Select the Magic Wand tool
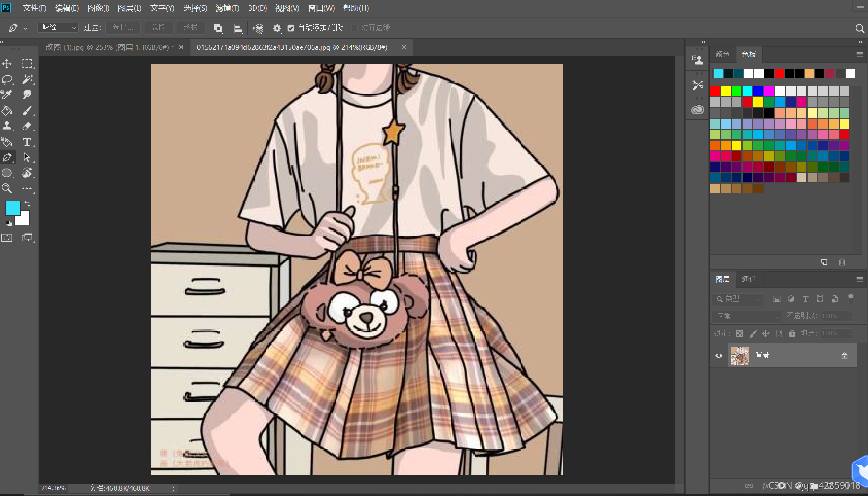868x496 pixels. (27, 80)
